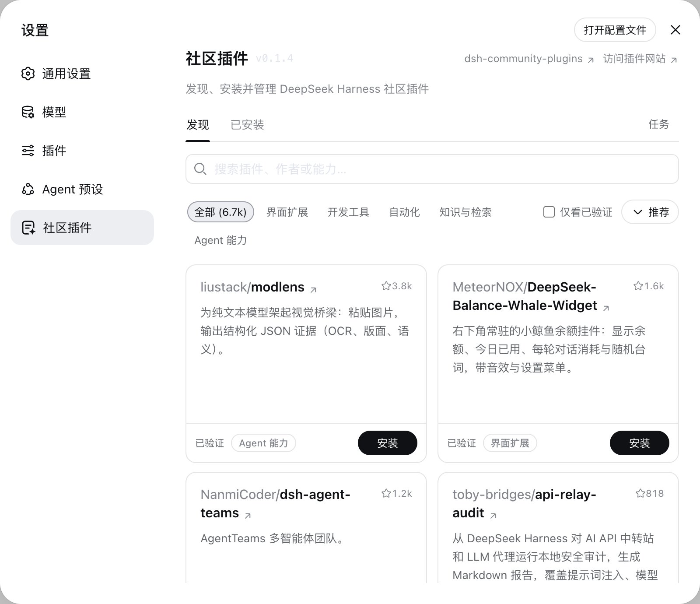
Task: Open toby-bridges/api-relay-audit link
Action: point(524,504)
